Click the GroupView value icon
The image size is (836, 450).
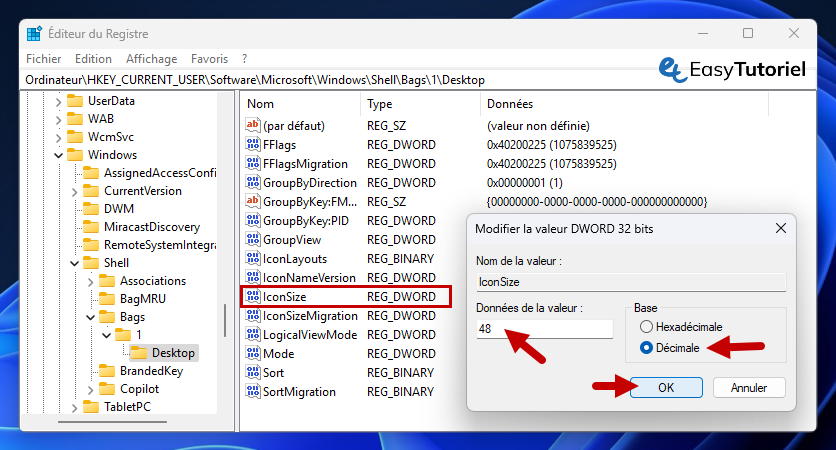(253, 239)
